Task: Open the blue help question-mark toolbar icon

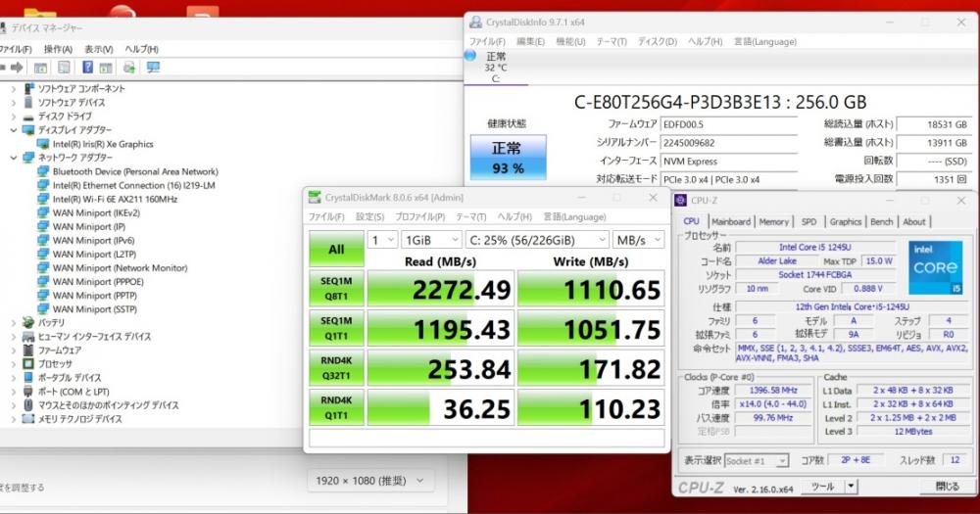Action: 87,68
